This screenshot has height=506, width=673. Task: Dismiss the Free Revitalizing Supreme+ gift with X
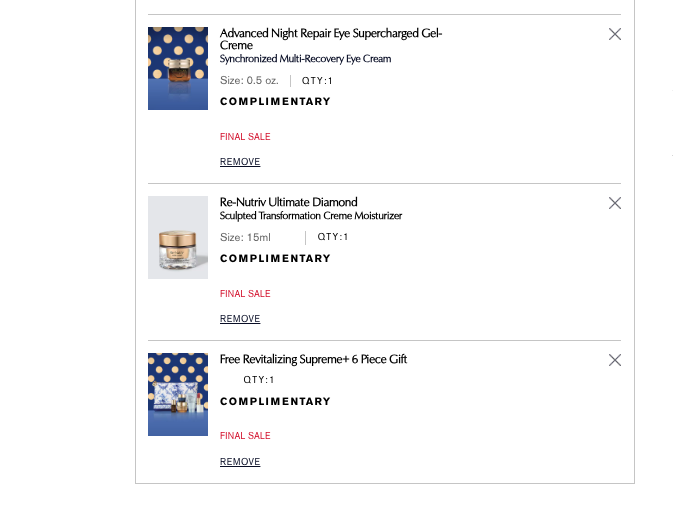pos(615,360)
